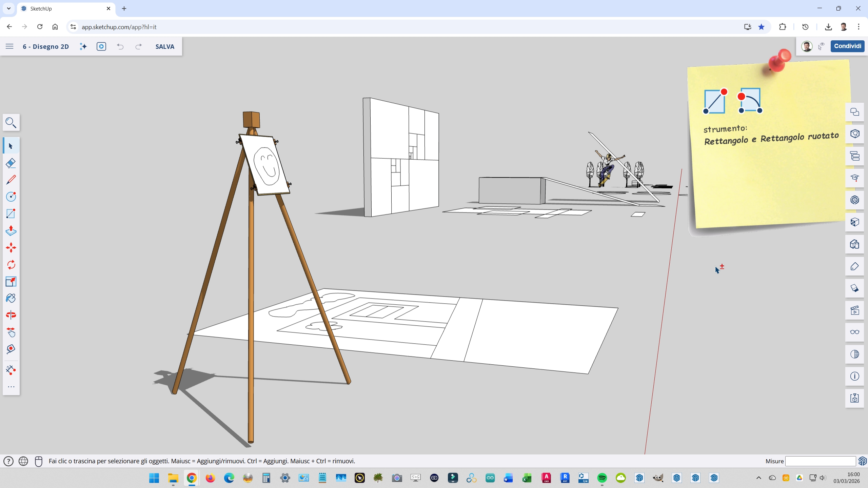Click the SALVA save button

click(165, 46)
